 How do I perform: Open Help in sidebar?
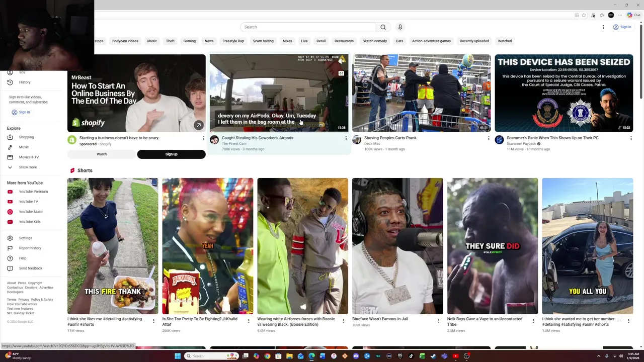23,258
